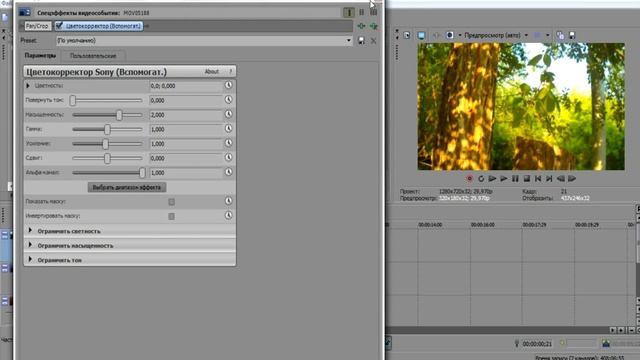Expand the Ограничить тон section
Screen dimensions: 640x360
click(x=30, y=259)
